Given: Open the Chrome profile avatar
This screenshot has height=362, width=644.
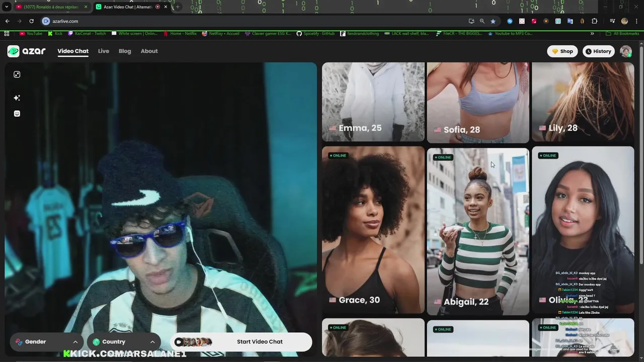Looking at the screenshot, I should [624, 21].
